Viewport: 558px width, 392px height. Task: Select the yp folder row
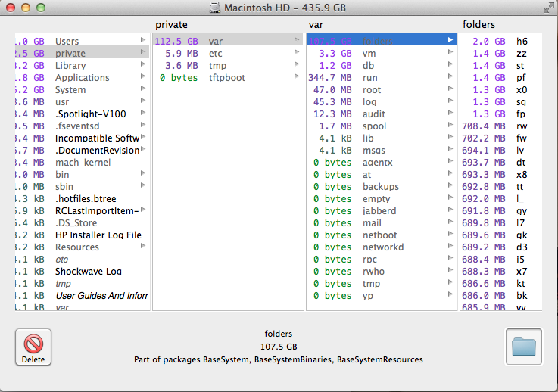tap(382, 295)
